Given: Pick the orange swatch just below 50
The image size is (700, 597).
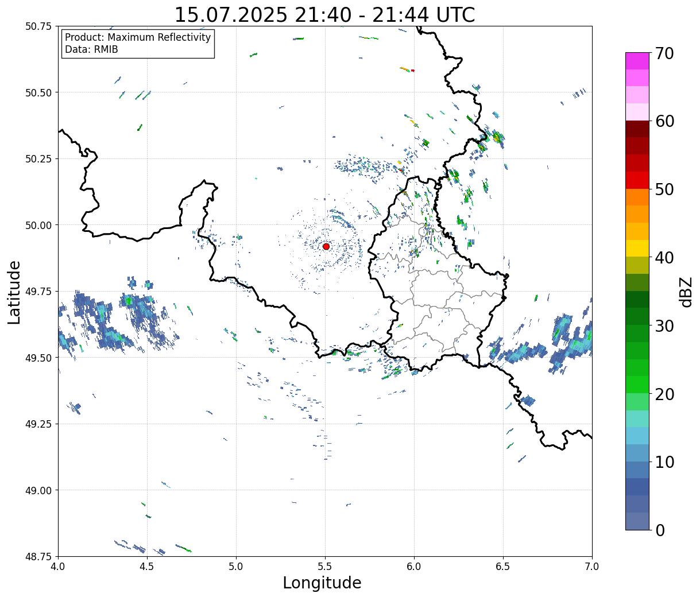Looking at the screenshot, I should click(x=637, y=197).
